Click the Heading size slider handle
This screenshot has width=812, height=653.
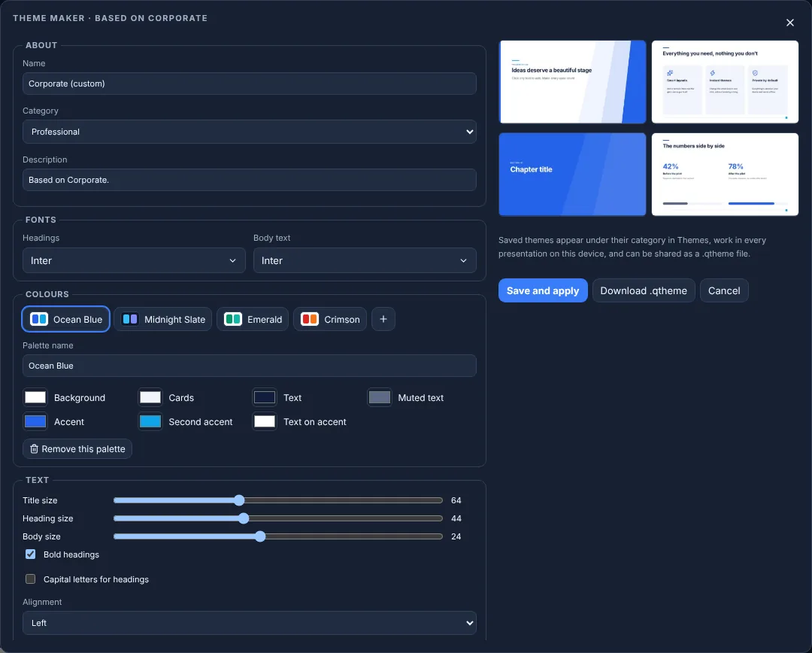pyautogui.click(x=244, y=518)
